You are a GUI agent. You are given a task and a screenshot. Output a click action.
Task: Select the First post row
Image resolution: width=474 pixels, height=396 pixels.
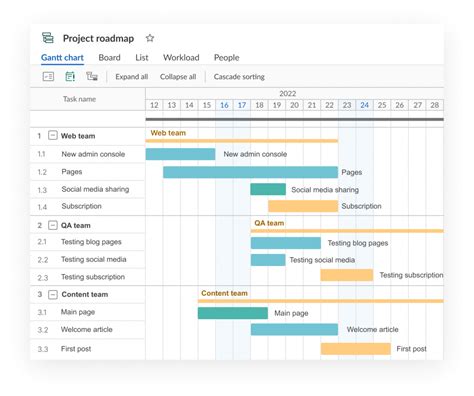click(x=87, y=349)
